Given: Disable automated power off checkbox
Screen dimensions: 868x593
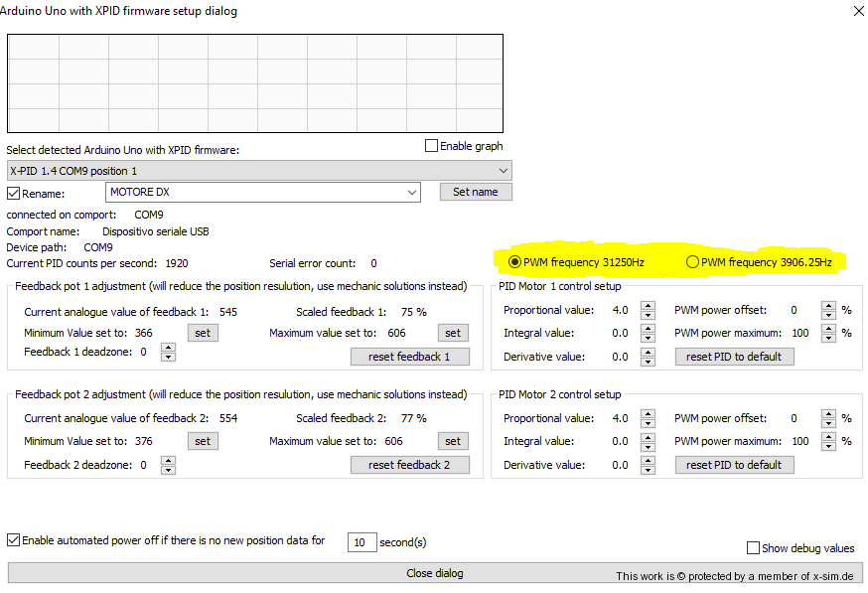Looking at the screenshot, I should pos(14,540).
